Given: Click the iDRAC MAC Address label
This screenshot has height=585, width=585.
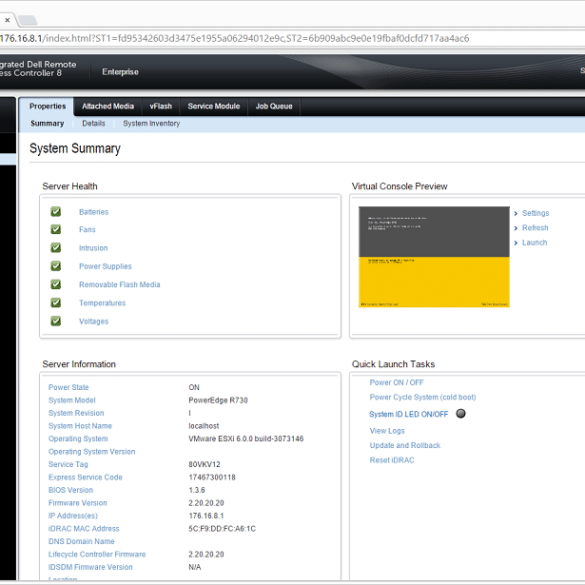Looking at the screenshot, I should coord(84,529).
